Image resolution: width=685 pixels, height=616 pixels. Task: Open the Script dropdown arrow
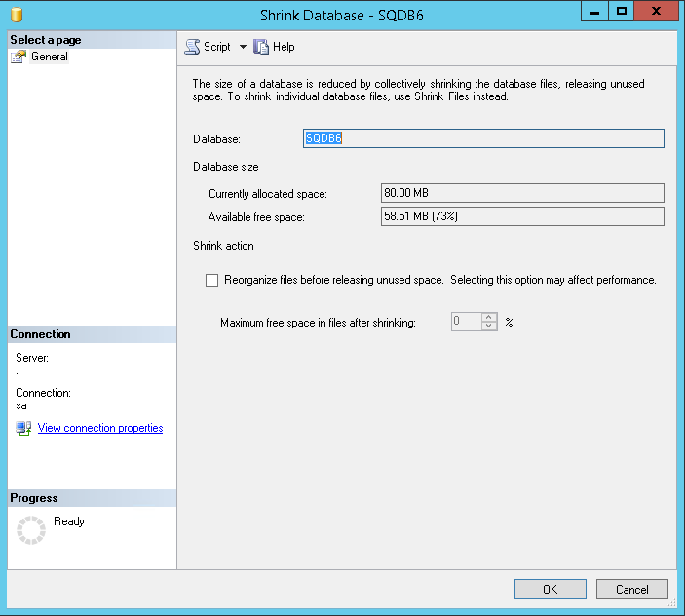243,47
